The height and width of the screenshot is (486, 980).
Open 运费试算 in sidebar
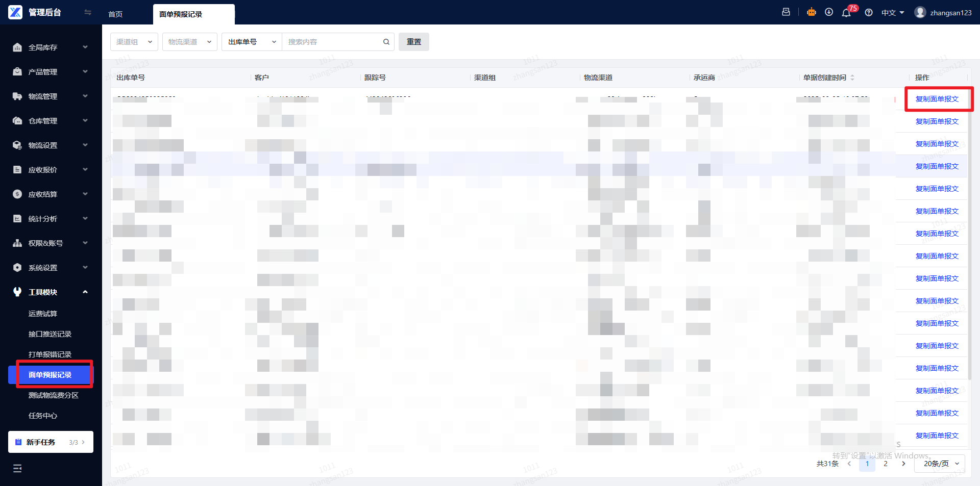(x=43, y=314)
